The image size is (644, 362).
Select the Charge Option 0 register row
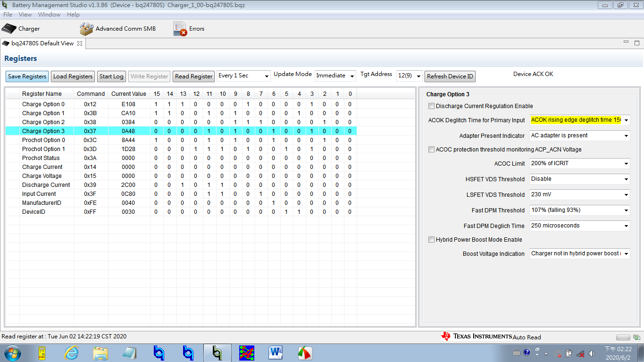(x=181, y=104)
